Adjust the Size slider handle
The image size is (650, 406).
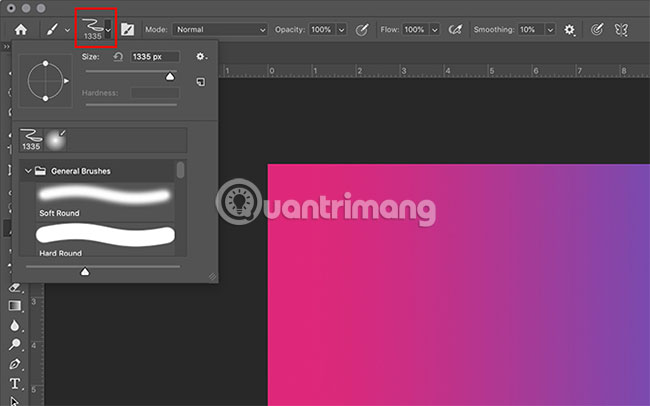coord(170,76)
